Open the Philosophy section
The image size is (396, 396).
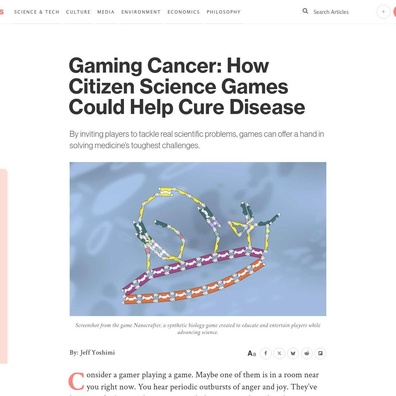click(223, 12)
